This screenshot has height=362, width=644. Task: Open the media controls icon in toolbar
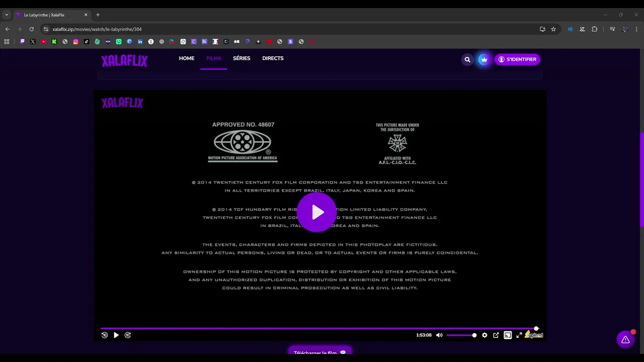[612, 29]
